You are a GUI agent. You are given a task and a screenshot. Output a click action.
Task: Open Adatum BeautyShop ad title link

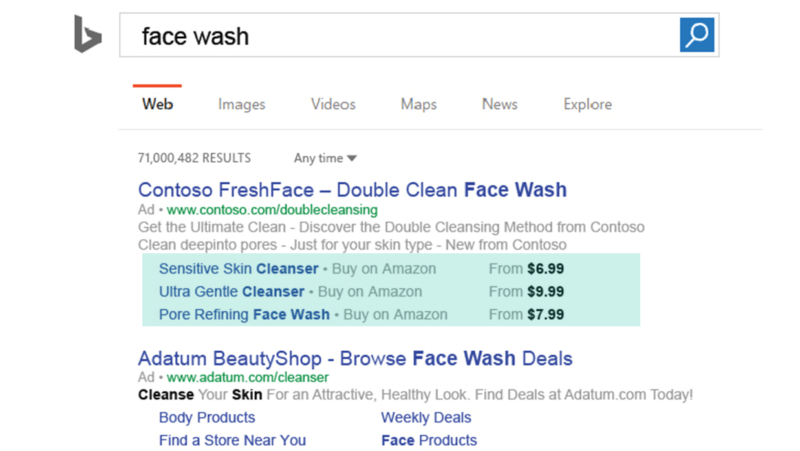coord(355,357)
